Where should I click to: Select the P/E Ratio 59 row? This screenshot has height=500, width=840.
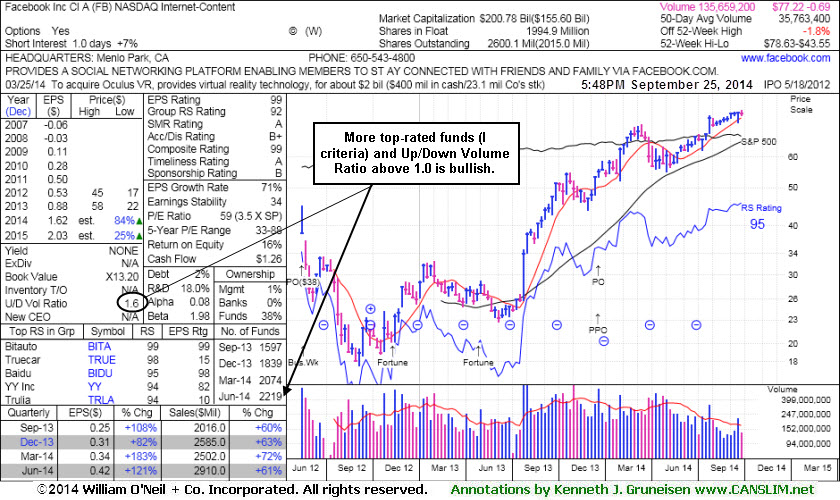click(x=215, y=216)
